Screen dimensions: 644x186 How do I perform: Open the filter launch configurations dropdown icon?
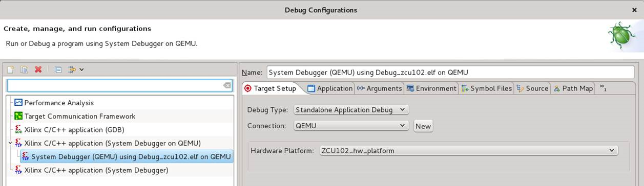click(75, 69)
